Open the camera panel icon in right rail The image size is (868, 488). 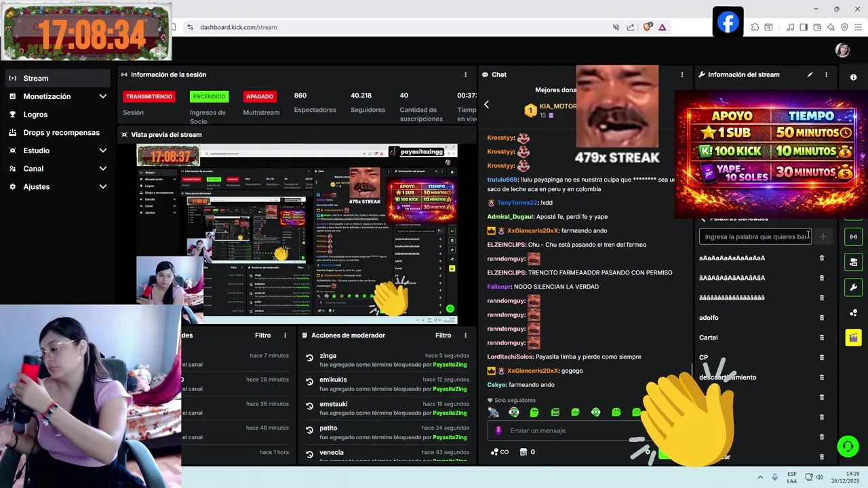pos(853,262)
